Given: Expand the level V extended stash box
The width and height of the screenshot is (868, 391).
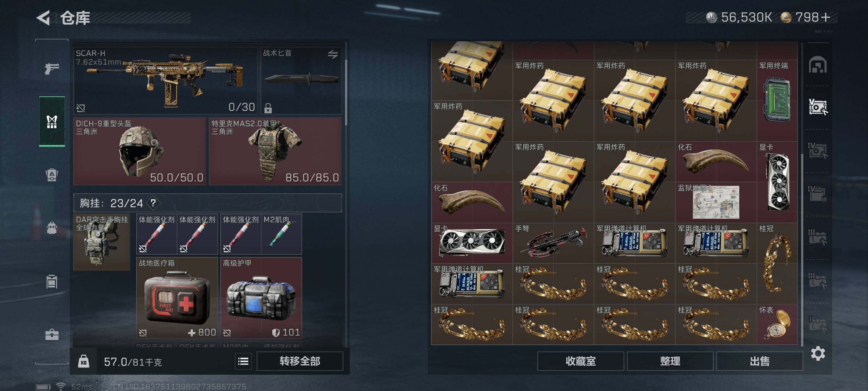Looking at the screenshot, I should coord(818,107).
